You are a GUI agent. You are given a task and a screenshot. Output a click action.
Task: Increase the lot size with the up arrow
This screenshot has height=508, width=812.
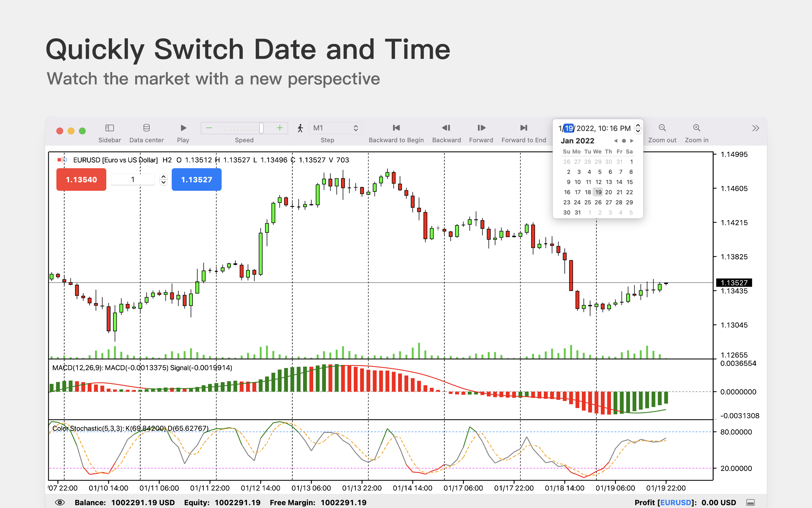[x=164, y=176]
